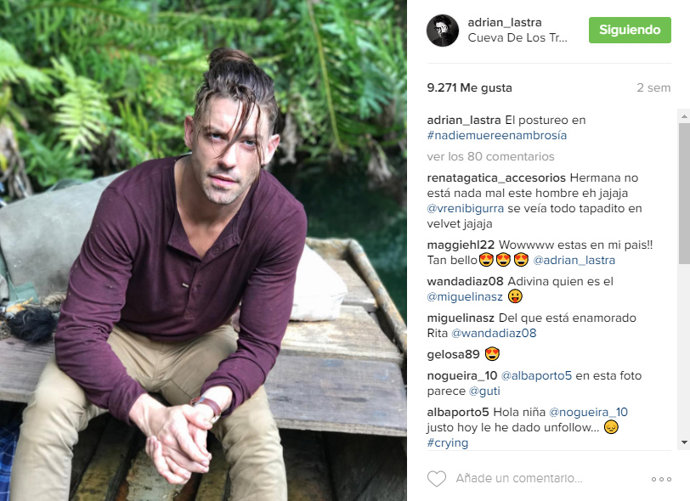Viewport: 690px width, 501px height.
Task: Open the #crying hashtag
Action: 447,443
